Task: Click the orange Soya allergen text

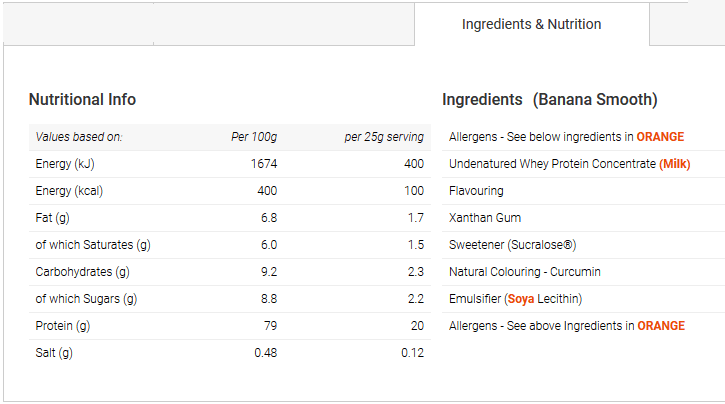Action: pyautogui.click(x=521, y=299)
